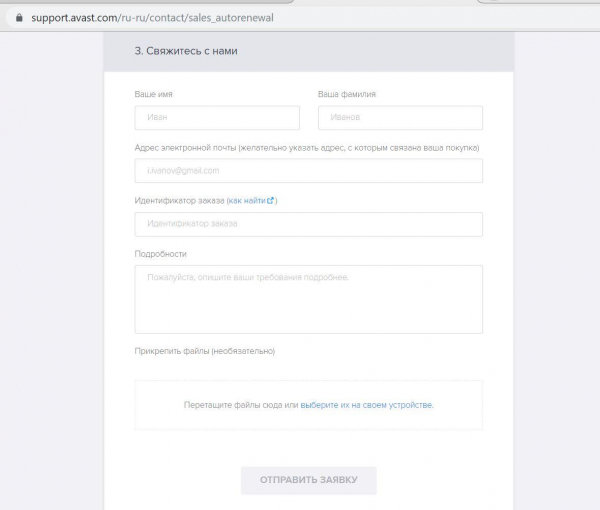Click the 'Ваше имя' field label

[x=154, y=95]
